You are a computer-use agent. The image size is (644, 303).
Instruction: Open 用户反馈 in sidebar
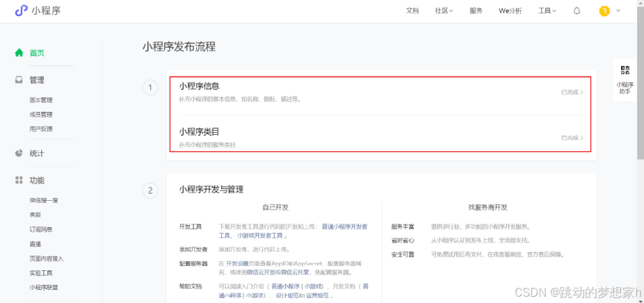tap(41, 129)
